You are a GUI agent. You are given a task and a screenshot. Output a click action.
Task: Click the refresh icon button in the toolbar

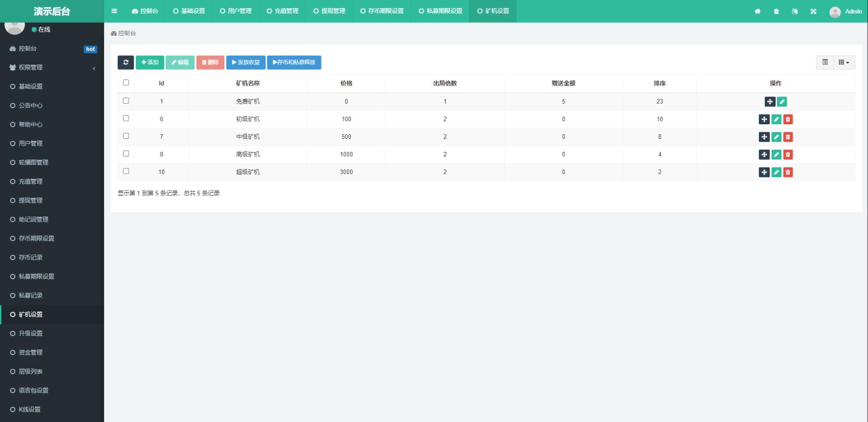point(126,62)
